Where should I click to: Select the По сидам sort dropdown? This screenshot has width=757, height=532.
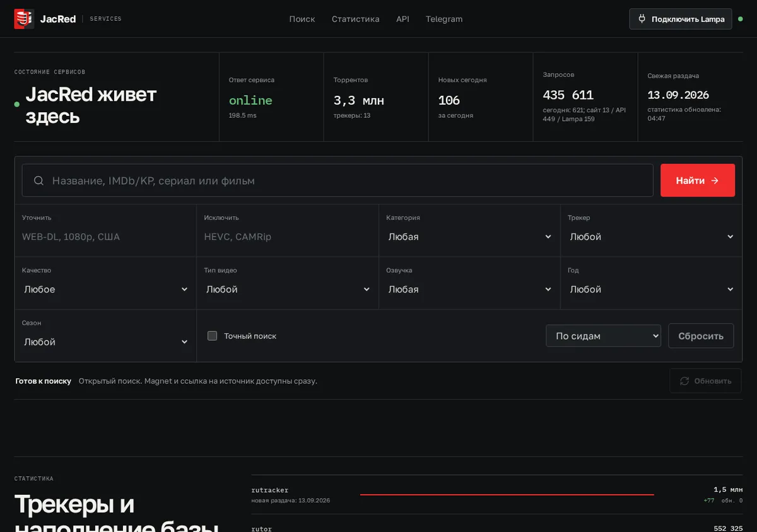(603, 336)
